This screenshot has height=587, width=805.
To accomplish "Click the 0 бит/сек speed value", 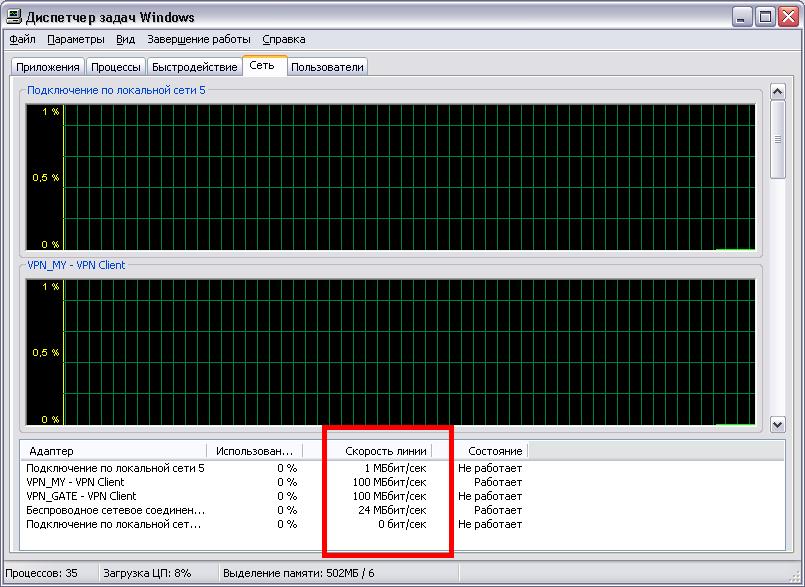I will pos(402,524).
